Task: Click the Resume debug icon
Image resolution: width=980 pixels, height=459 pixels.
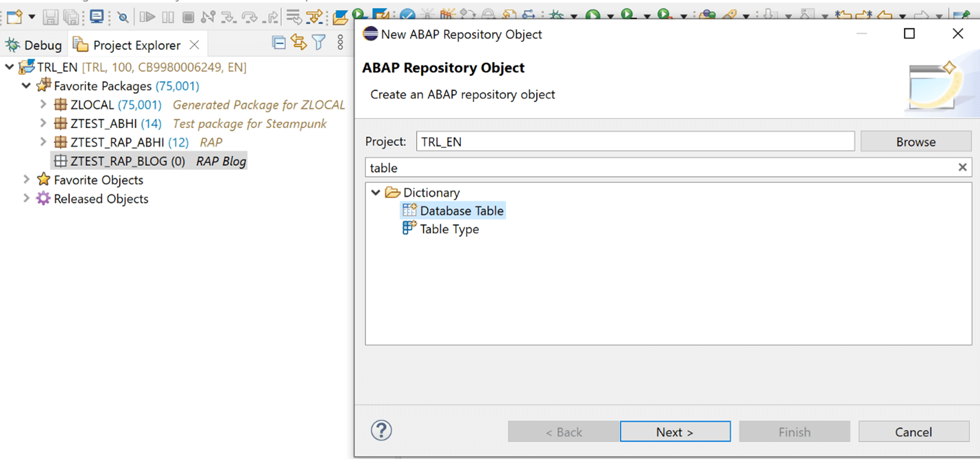Action: tap(147, 16)
